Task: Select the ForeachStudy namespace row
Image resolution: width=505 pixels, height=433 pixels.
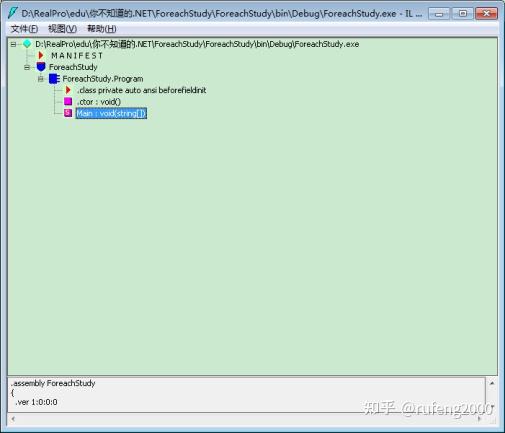Action: click(73, 67)
